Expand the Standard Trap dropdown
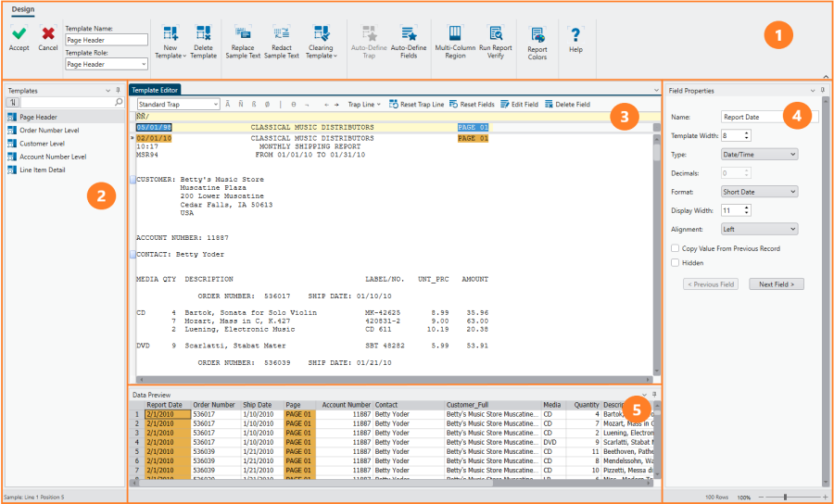This screenshot has height=504, width=834. point(177,105)
